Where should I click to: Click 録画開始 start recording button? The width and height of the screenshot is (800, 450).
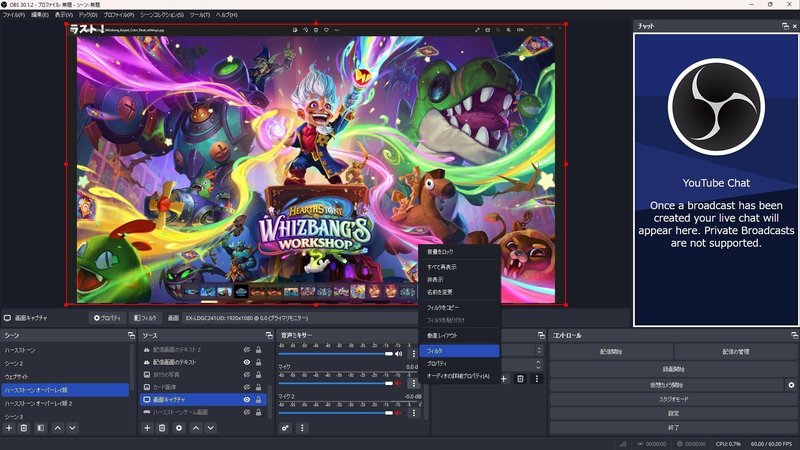click(x=673, y=369)
